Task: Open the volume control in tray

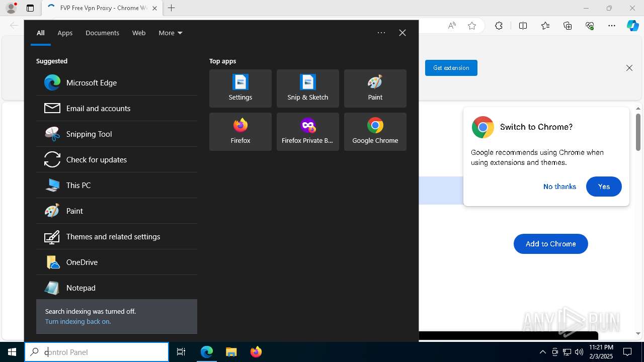Action: point(579,352)
